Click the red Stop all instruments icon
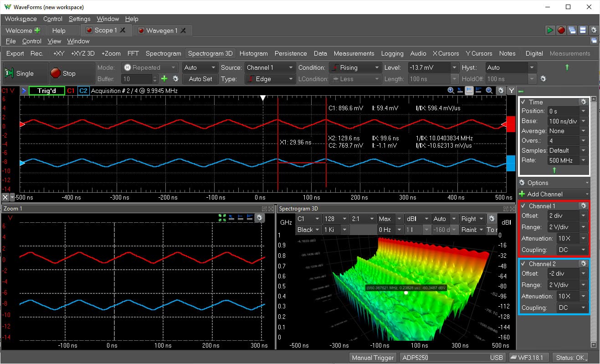The image size is (600, 364). click(x=561, y=30)
